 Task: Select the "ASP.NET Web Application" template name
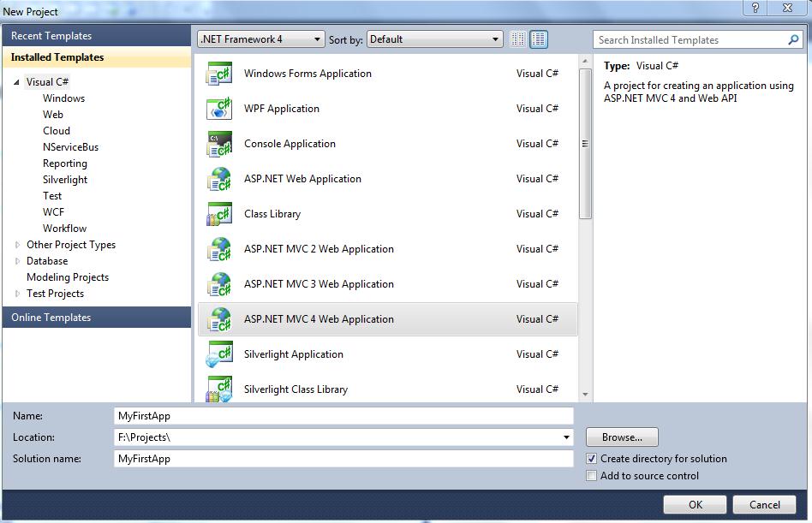[x=302, y=179]
